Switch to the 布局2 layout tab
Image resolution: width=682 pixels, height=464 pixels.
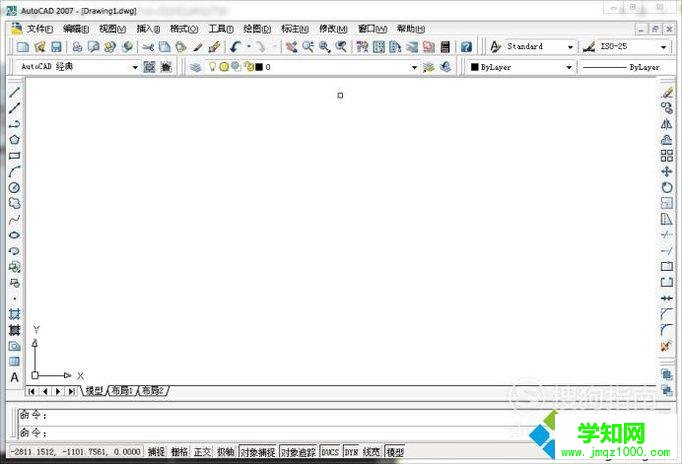coord(154,391)
